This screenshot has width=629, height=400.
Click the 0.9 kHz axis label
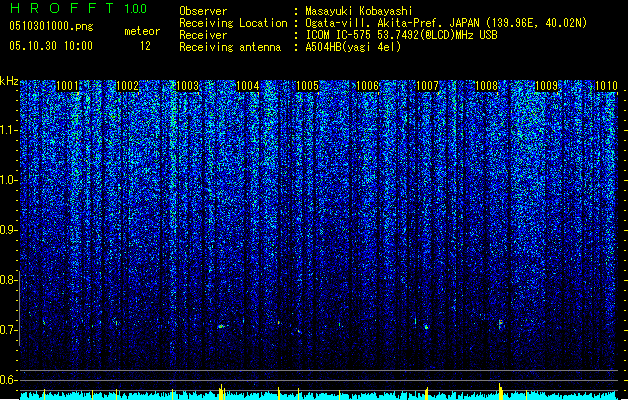tap(8, 230)
